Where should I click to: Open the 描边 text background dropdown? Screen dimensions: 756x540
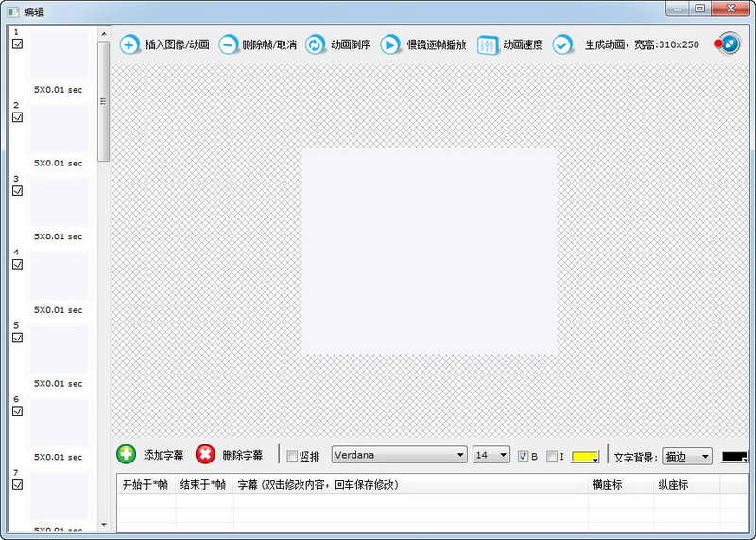coord(688,456)
